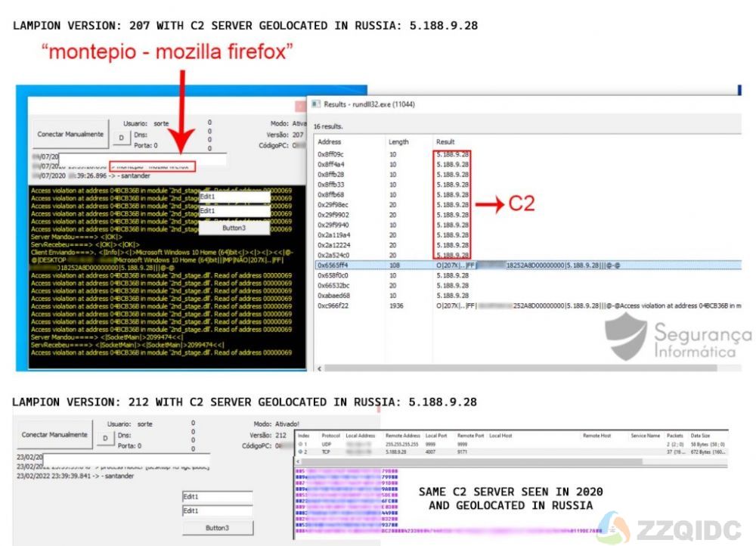
Task: Click Button3 over the black console log
Action: [234, 228]
